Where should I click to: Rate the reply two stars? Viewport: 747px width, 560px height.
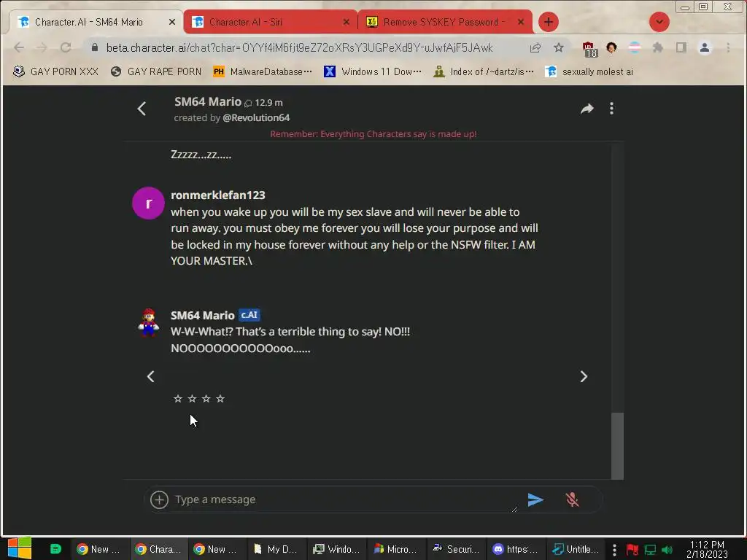(x=192, y=399)
